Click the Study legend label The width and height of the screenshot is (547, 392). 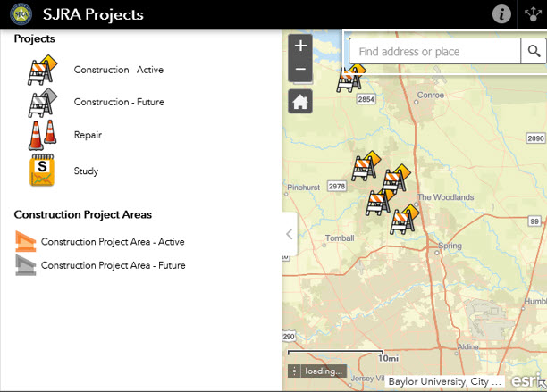[86, 171]
